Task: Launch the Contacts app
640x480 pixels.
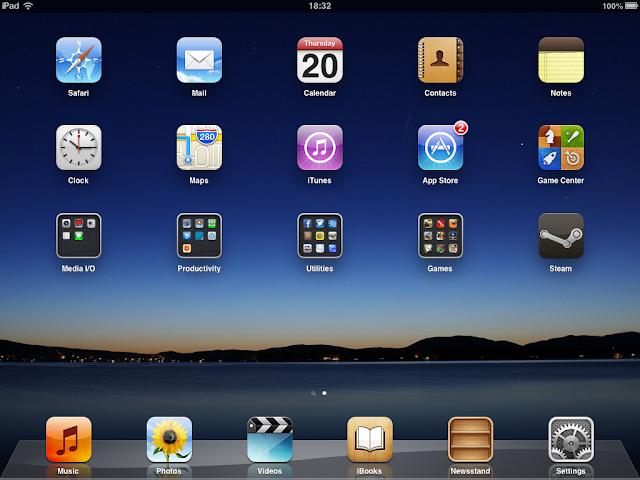Action: 440,60
